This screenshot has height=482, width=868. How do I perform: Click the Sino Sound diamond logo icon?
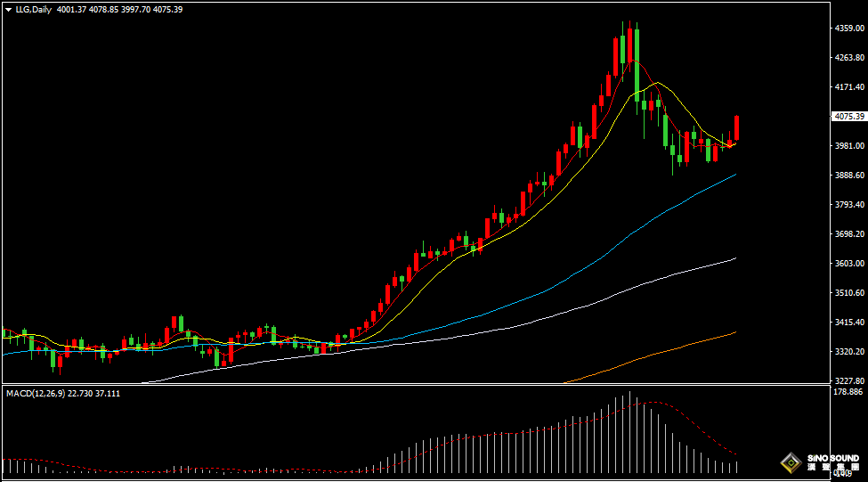pos(789,462)
